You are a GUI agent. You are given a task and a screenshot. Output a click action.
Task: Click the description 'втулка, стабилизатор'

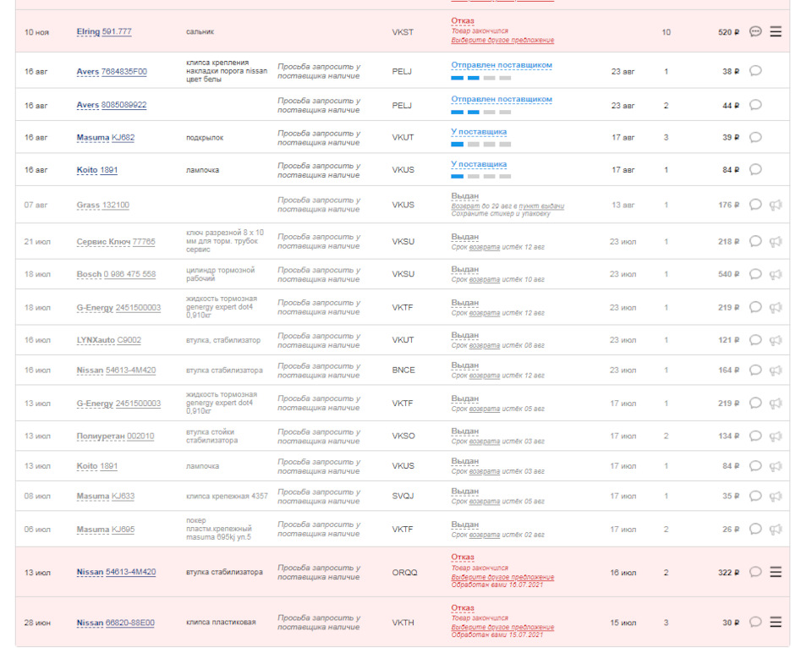pos(223,340)
